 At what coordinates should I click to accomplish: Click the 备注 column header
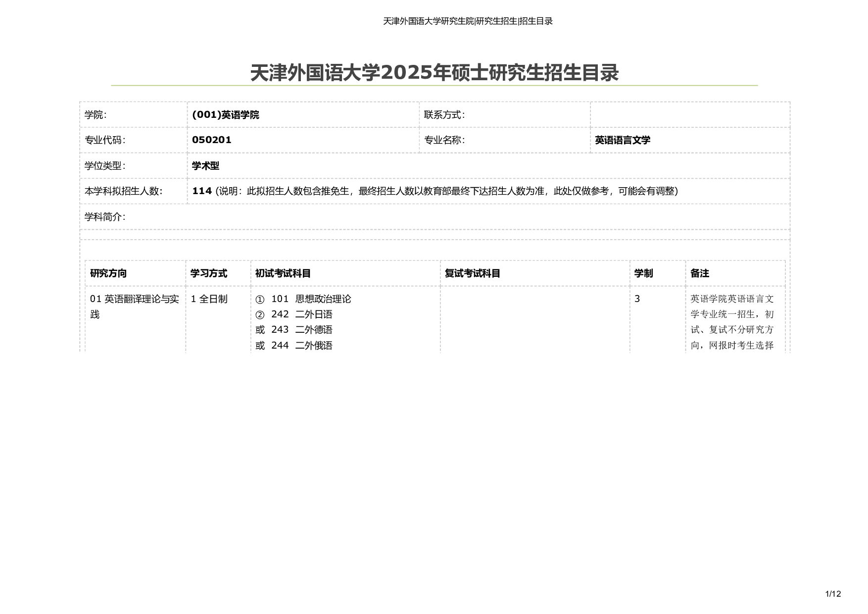point(700,273)
